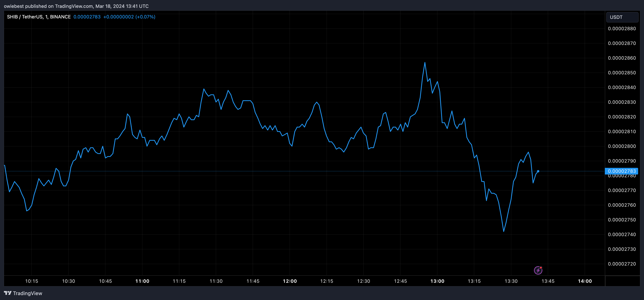Click the 0.00002800 price scale label
Viewport: 644px width, 300px height.
(x=622, y=146)
